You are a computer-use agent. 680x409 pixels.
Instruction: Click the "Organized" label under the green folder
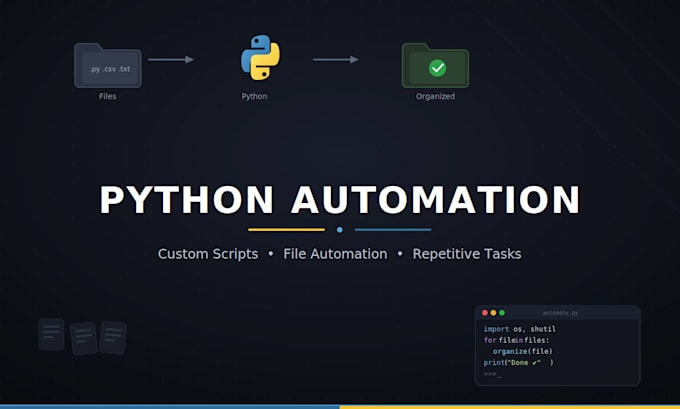pyautogui.click(x=435, y=96)
